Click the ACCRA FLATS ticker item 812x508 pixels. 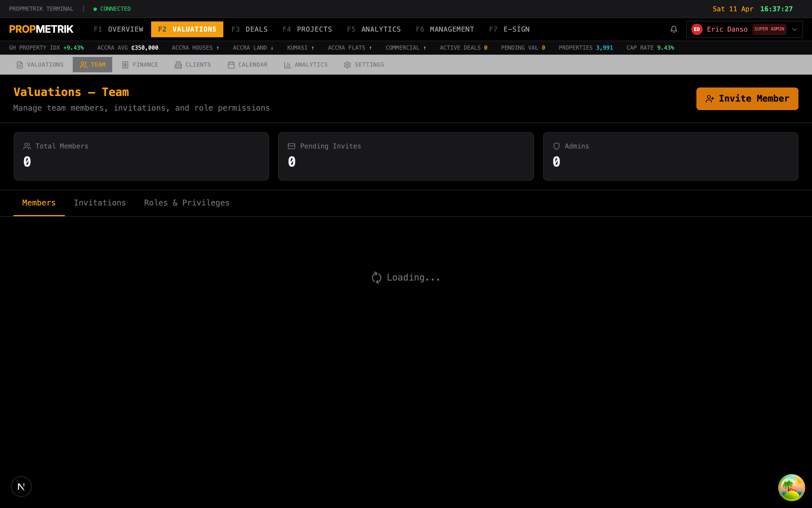click(x=350, y=48)
